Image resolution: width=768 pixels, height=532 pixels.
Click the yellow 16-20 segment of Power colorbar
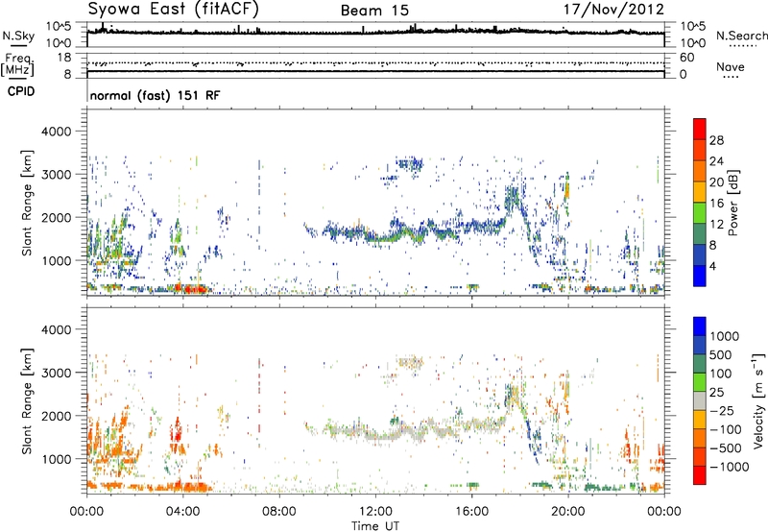(700, 192)
